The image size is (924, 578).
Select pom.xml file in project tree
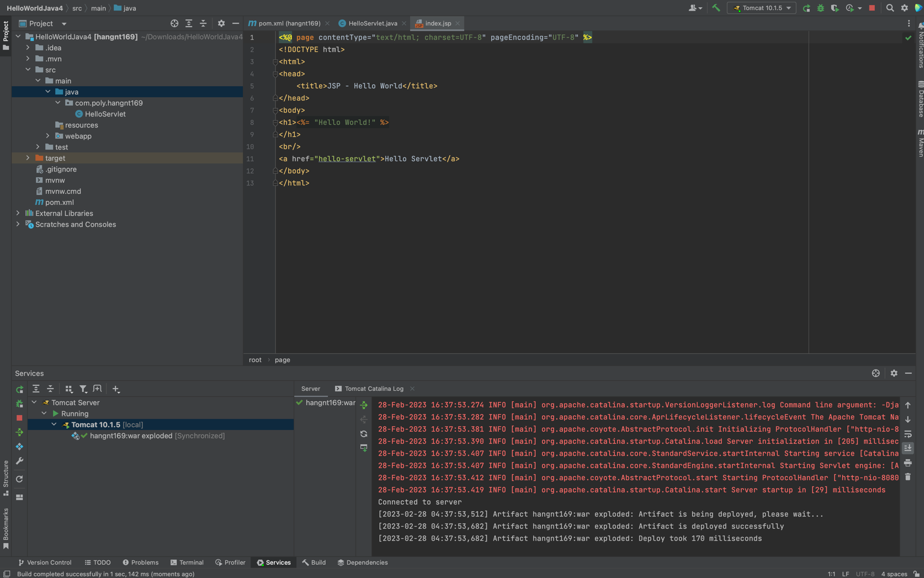(59, 202)
